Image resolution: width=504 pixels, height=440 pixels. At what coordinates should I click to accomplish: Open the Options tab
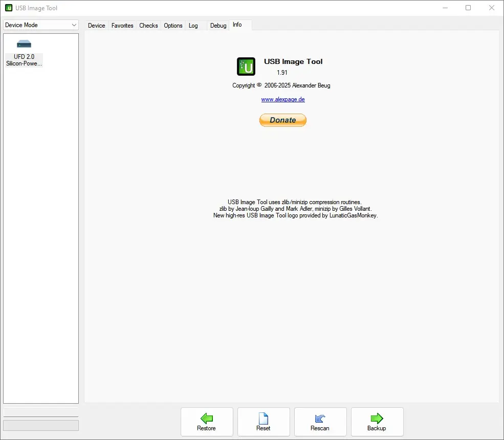[173, 26]
